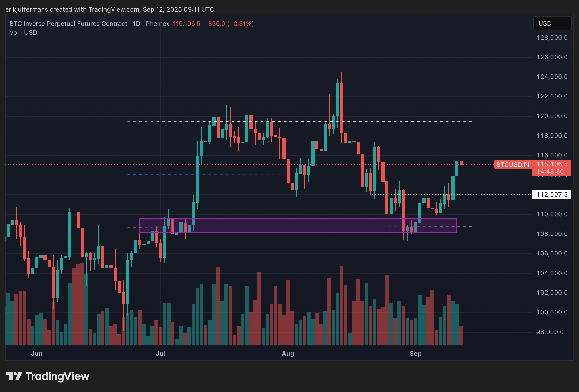Screen dimensions: 579x392
Task: Click the −356.0 (−0.31%) change value
Action: tap(229, 24)
